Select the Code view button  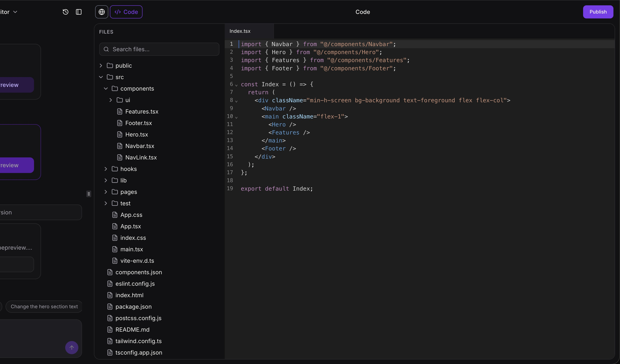tap(126, 12)
